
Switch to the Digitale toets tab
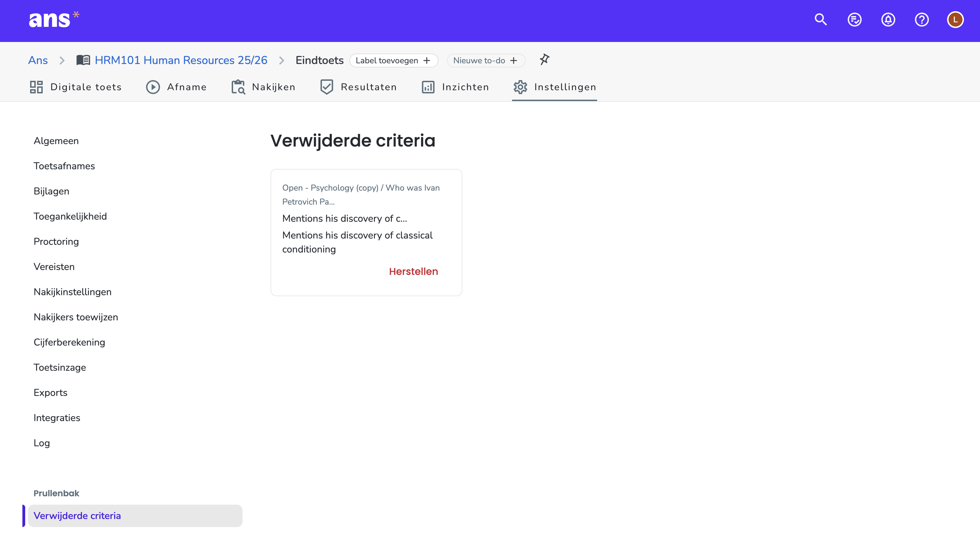click(75, 87)
